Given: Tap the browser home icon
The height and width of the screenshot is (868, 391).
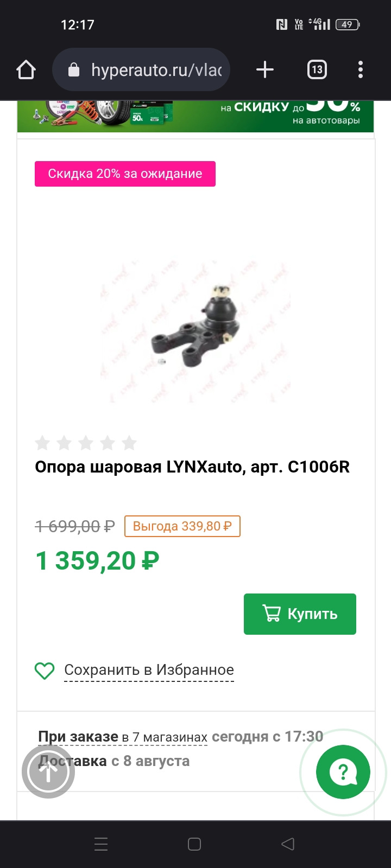Looking at the screenshot, I should click(26, 70).
